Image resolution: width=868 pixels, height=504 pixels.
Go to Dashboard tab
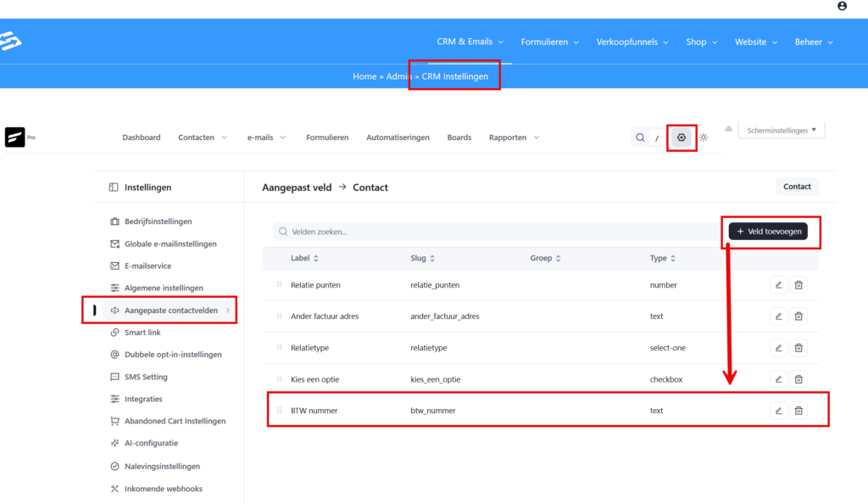(142, 137)
